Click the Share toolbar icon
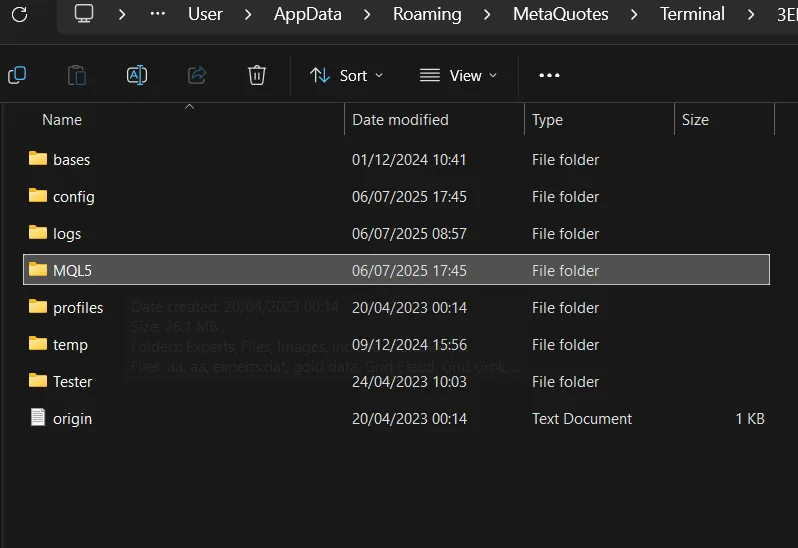Screen dimensions: 798x548 197,75
